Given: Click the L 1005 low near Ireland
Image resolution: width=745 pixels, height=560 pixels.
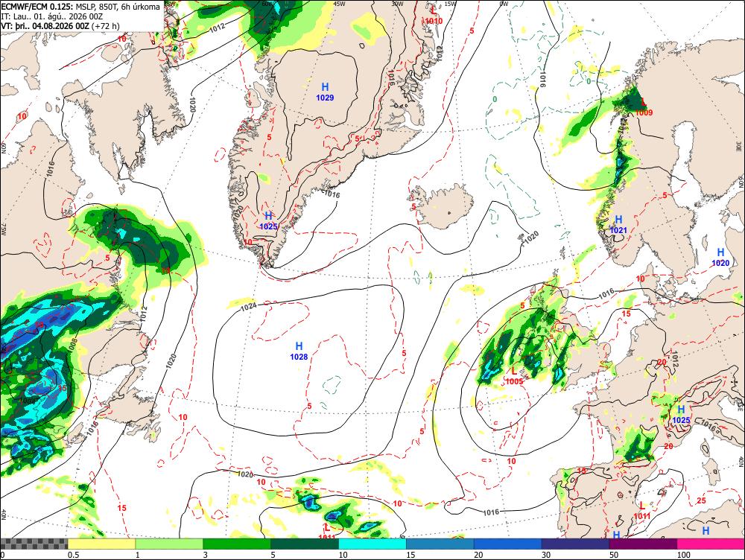Looking at the screenshot, I should 514,376.
